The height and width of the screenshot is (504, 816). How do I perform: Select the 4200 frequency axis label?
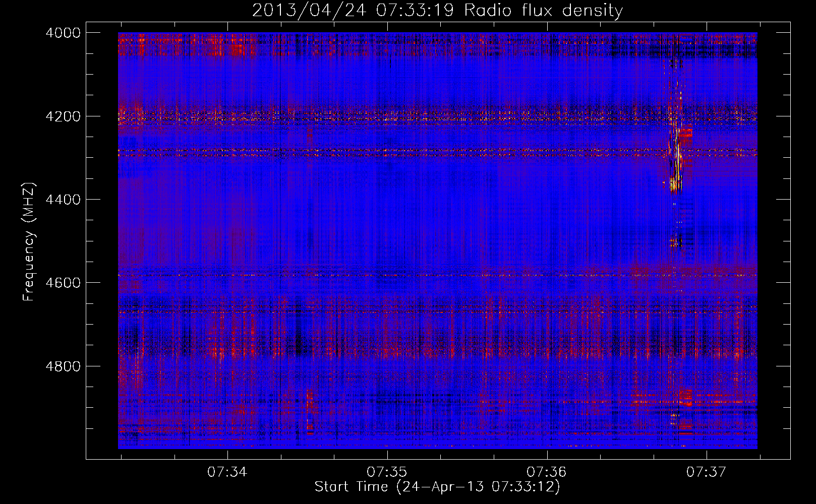[63, 116]
